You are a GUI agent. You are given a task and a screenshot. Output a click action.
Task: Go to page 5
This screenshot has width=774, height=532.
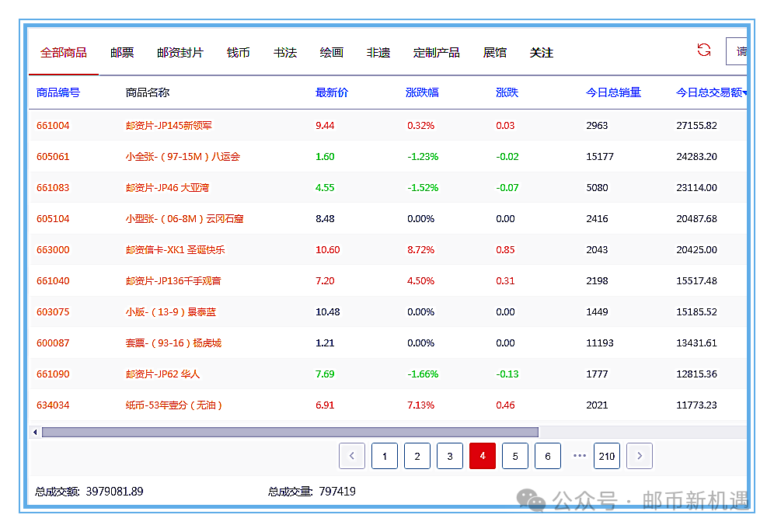(515, 456)
